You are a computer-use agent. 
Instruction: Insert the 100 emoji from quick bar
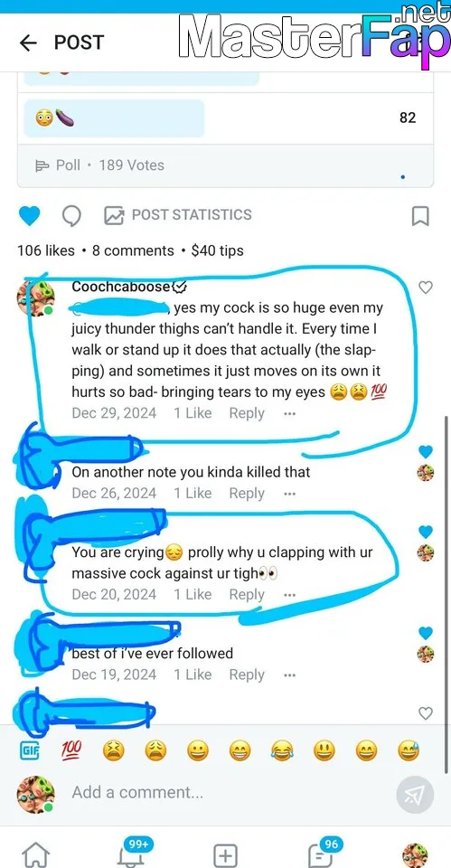[71, 750]
